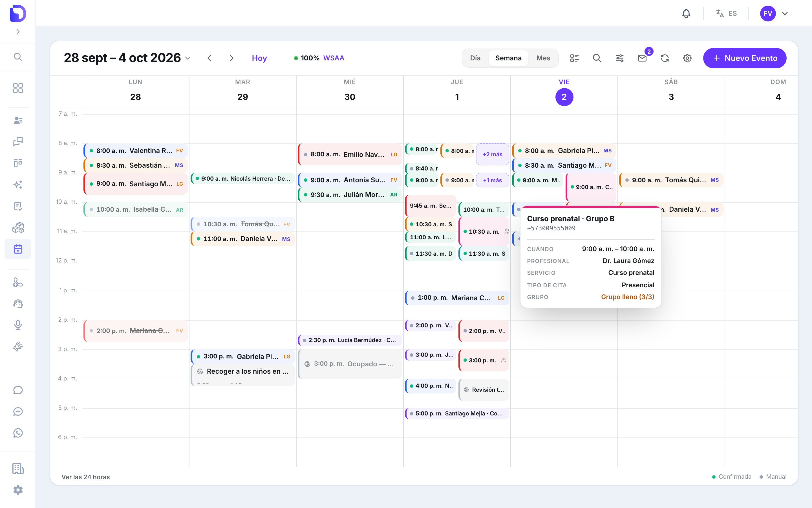Open 5:00 p. m. Santiago Mejía event
The height and width of the screenshot is (508, 812).
457,413
